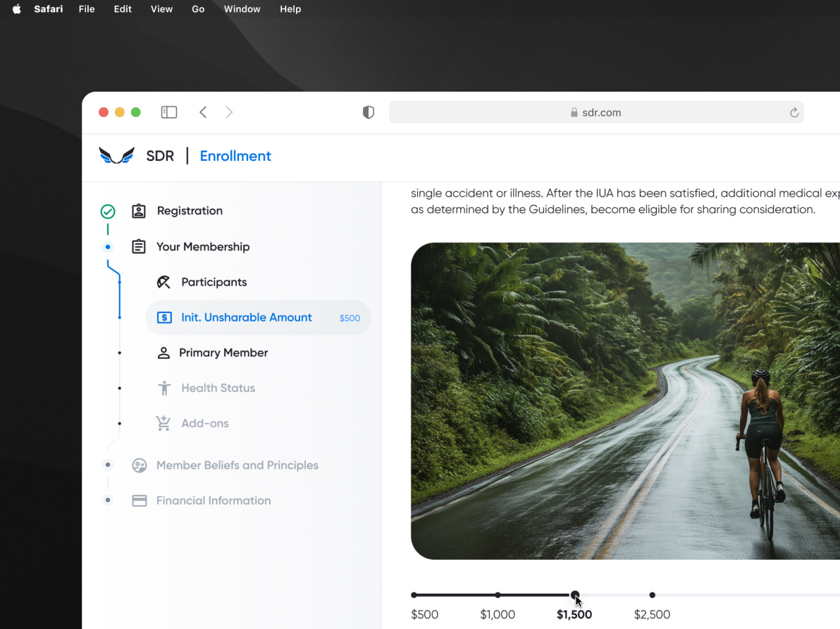This screenshot has width=840, height=629.
Task: Open the View menu
Action: click(161, 9)
